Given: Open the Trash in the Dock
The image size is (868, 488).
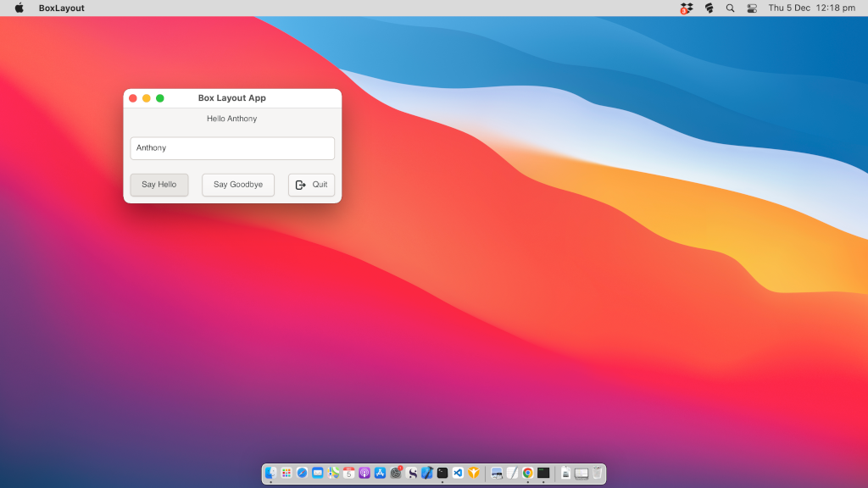Looking at the screenshot, I should 597,474.
